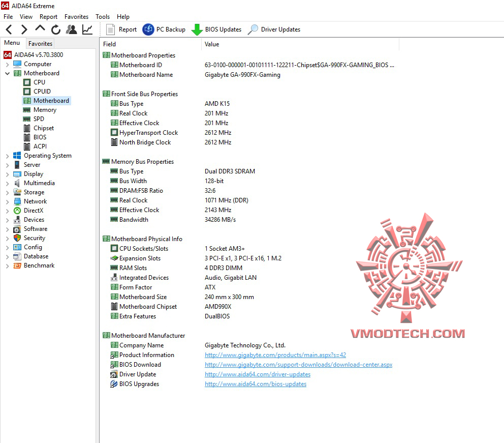Image resolution: width=504 pixels, height=443 pixels.
Task: Expand the Storage tree node
Action: [x=8, y=193]
